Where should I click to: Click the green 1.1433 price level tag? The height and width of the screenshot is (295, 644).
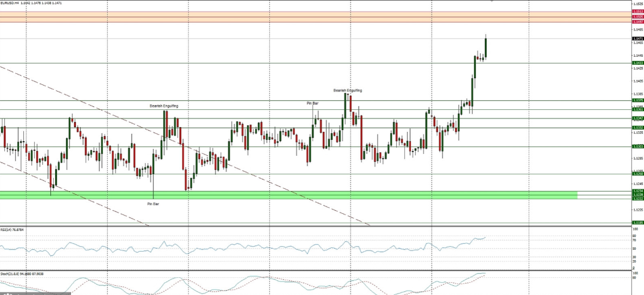(638, 63)
